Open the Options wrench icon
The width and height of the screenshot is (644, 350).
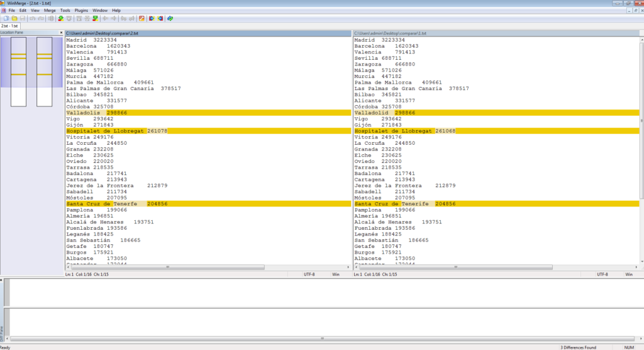coord(142,18)
